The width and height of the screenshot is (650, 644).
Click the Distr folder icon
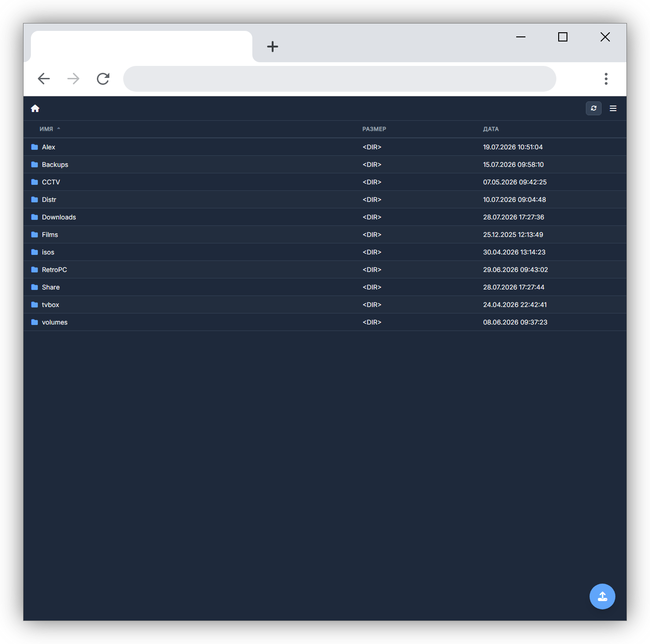tap(35, 200)
